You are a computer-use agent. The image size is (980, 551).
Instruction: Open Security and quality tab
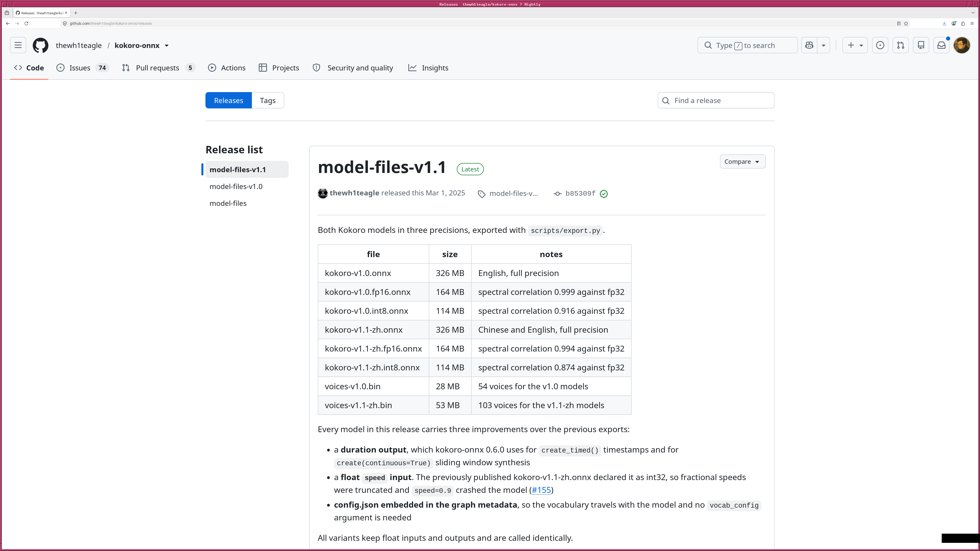(x=353, y=68)
